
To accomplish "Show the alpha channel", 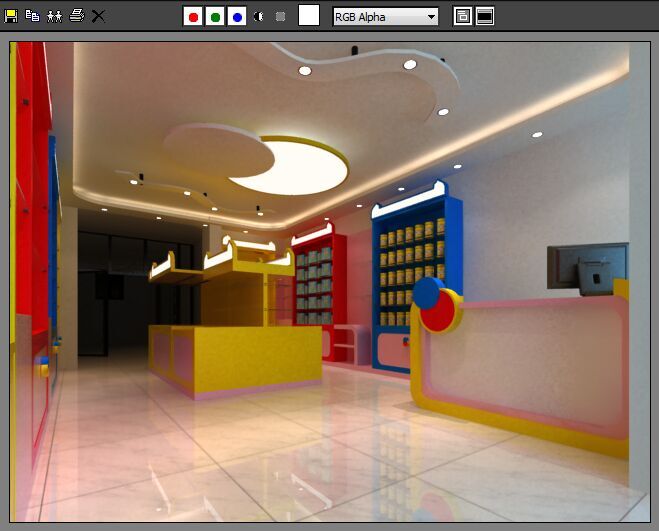I will point(258,16).
